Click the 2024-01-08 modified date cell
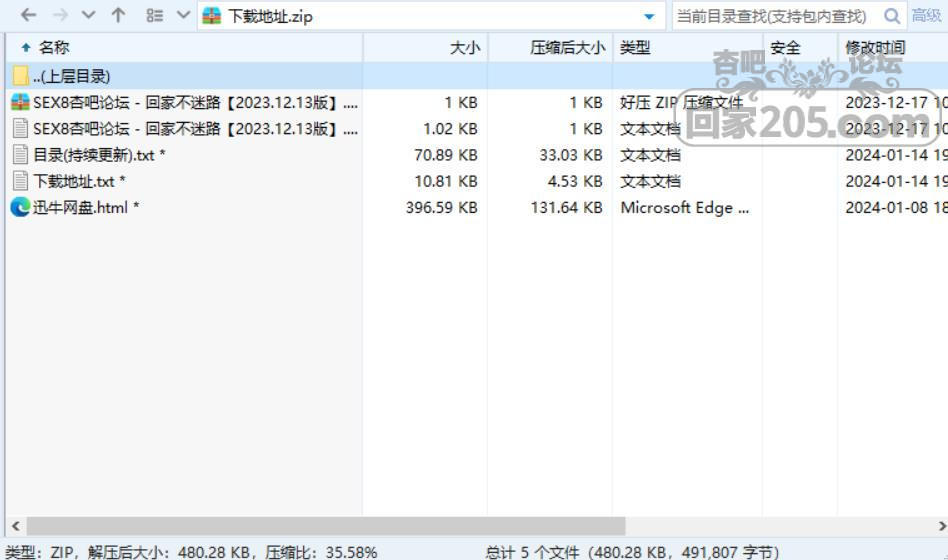948x560 pixels. [x=896, y=207]
